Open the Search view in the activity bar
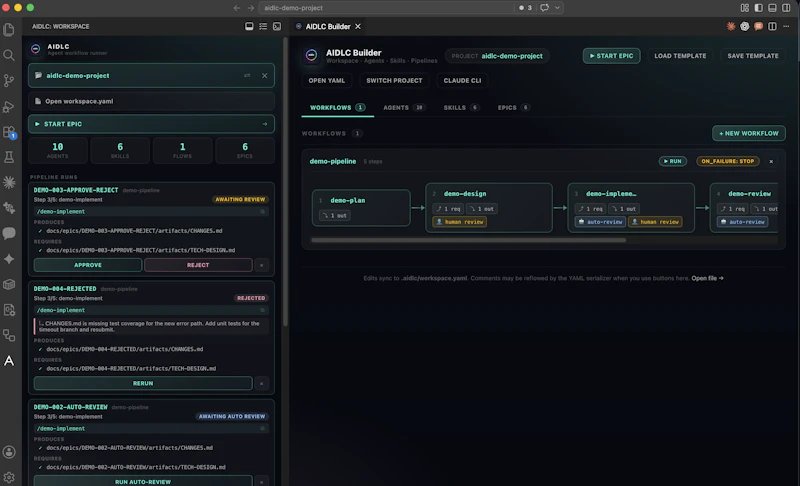This screenshot has height=486, width=800. click(9, 55)
